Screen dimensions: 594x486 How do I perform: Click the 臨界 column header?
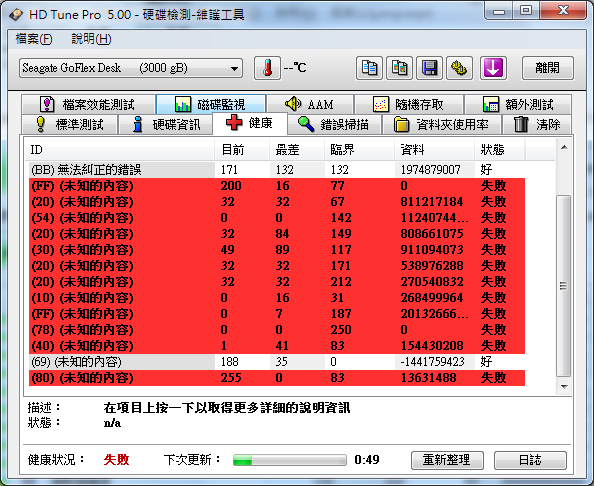(359, 150)
